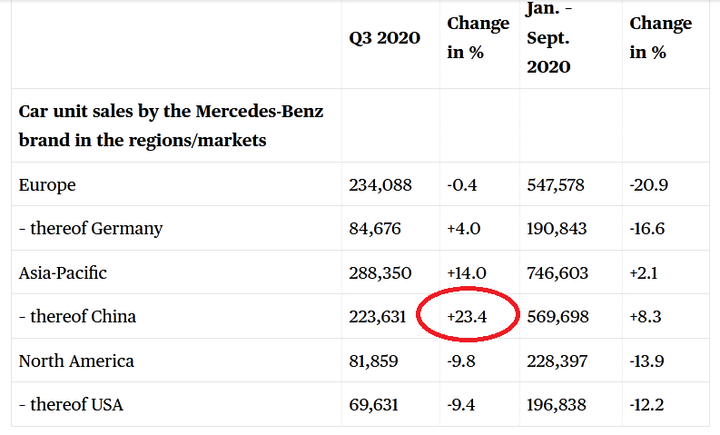
Task: Select Asia-Pacific Jan-Sept value 746,603
Action: tap(557, 273)
